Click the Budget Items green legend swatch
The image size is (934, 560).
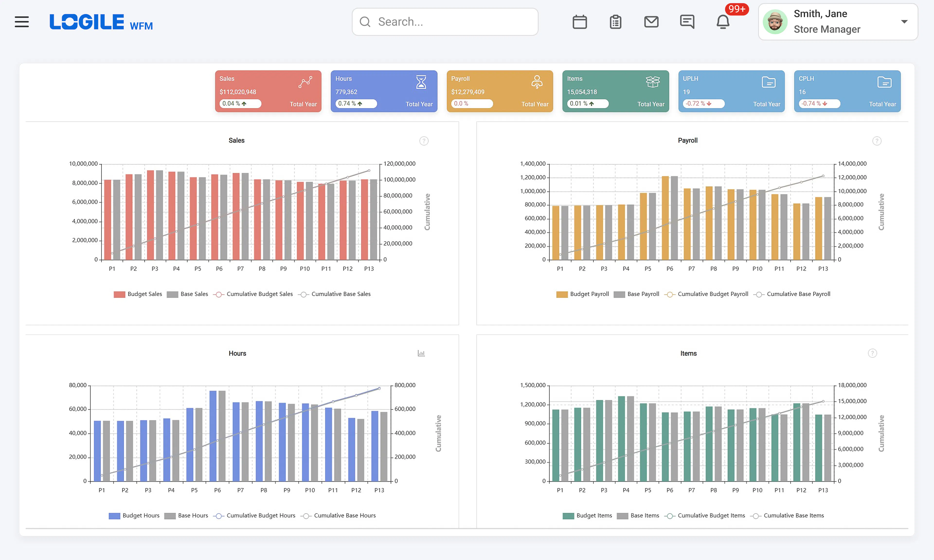[x=568, y=516]
